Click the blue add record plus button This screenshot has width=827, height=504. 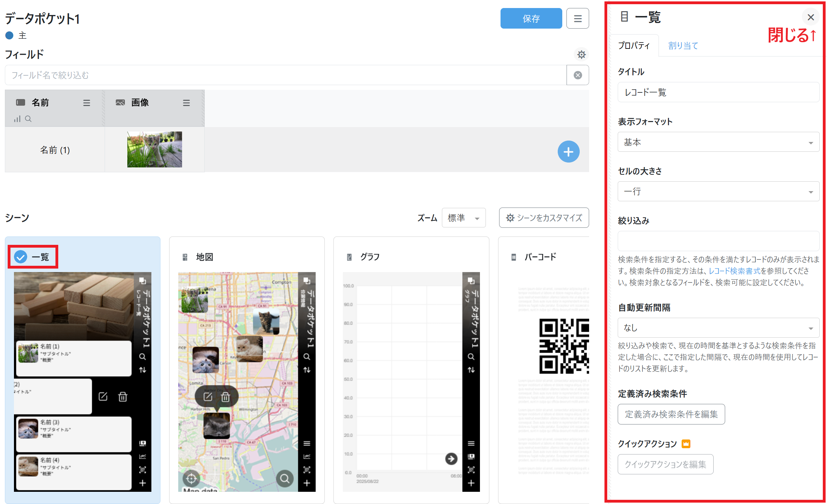[x=568, y=152]
